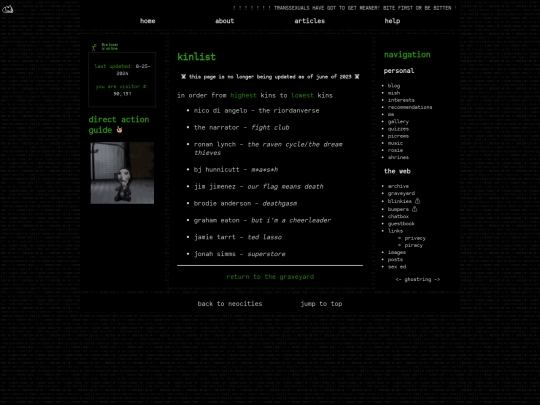Click 'the narrator - fight club' entry
The image size is (540, 405).
[x=241, y=127]
